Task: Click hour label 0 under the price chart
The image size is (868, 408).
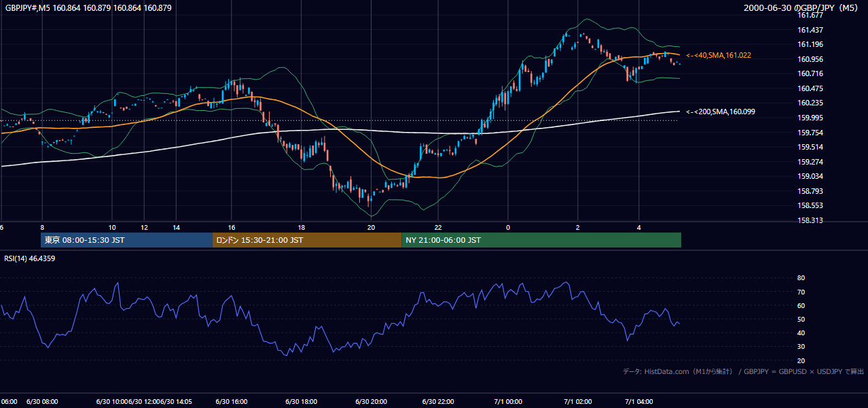Action: [x=507, y=227]
